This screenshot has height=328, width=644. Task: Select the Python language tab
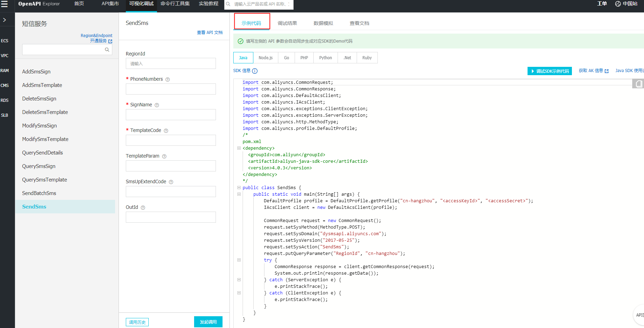tap(325, 58)
